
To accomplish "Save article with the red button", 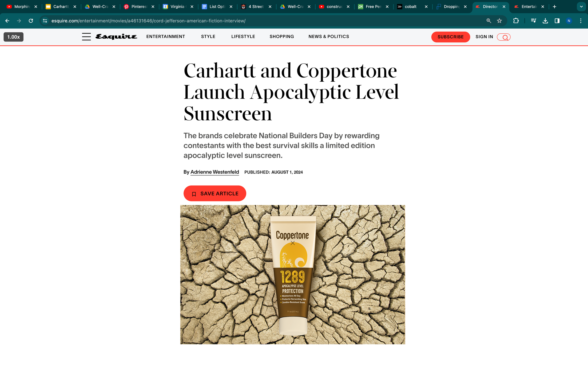I will [x=215, y=194].
